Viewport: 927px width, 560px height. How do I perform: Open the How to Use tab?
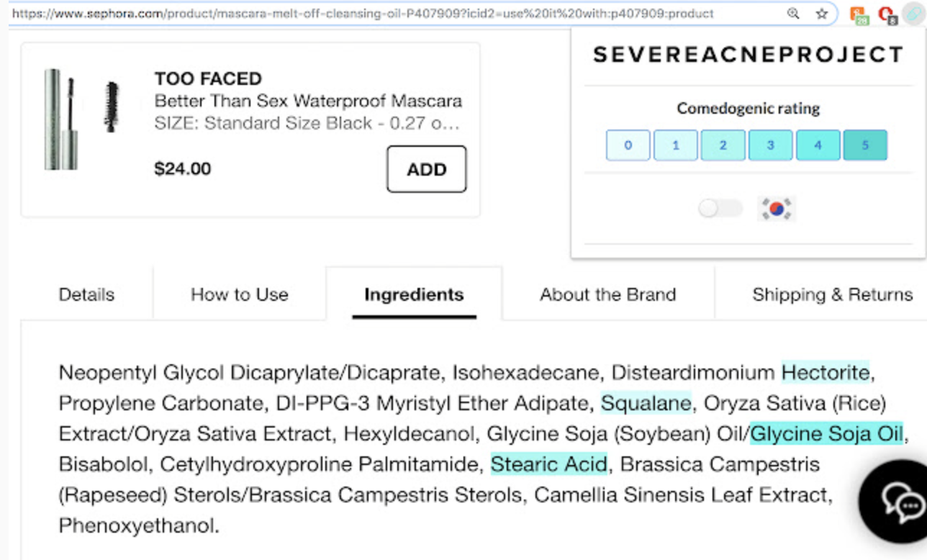[x=240, y=294]
